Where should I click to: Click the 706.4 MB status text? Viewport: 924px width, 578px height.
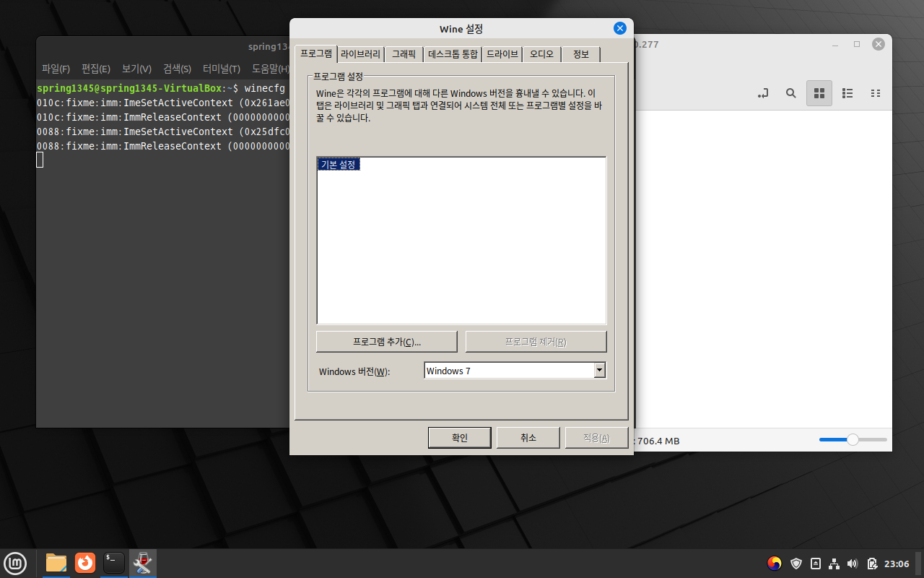tap(658, 441)
